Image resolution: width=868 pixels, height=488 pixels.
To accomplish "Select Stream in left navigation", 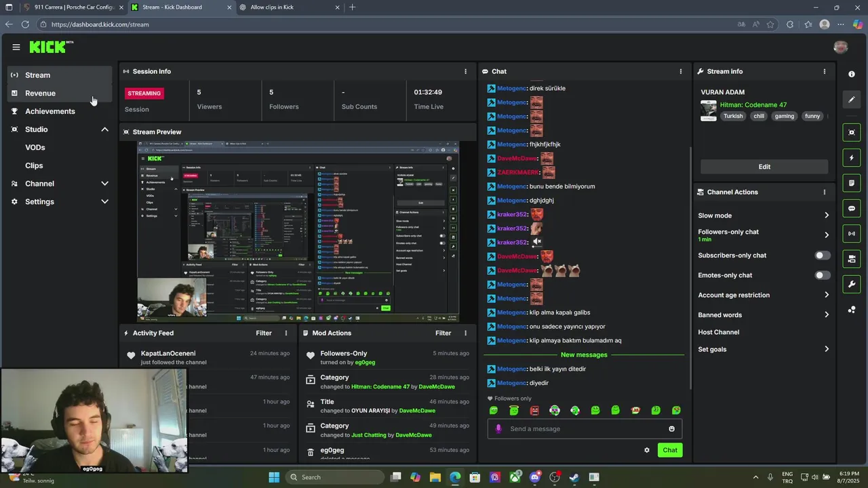I will pyautogui.click(x=60, y=75).
